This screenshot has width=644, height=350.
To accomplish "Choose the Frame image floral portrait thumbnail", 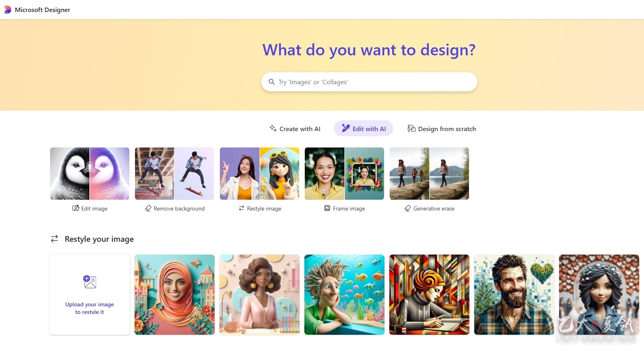I will click(344, 174).
